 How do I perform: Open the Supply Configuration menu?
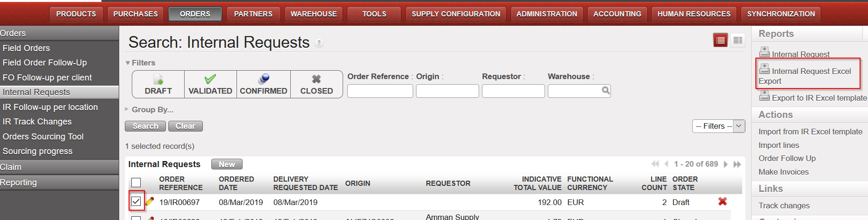point(456,14)
